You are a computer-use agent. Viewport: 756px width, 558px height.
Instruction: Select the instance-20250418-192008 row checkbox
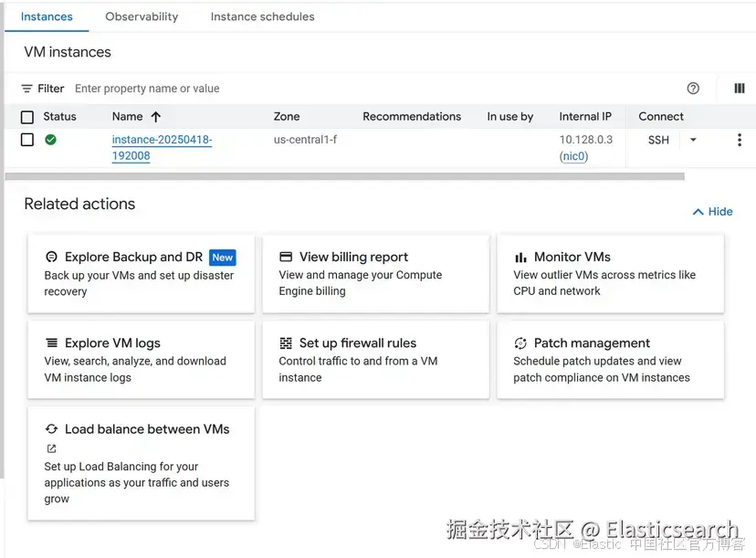[27, 140]
